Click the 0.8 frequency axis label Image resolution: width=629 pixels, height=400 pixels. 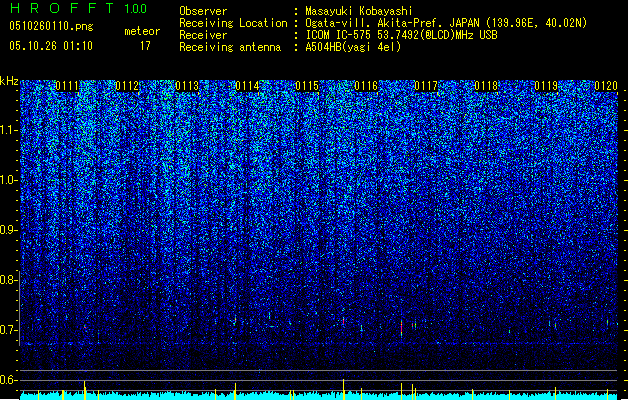click(9, 280)
